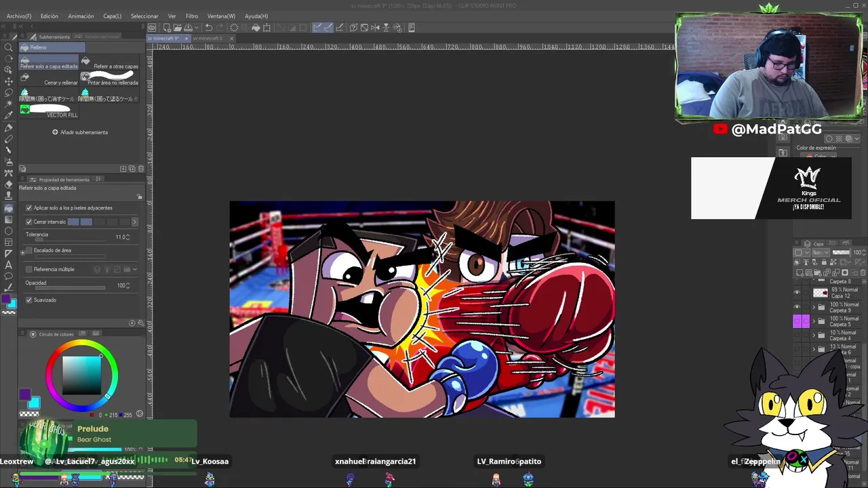Image resolution: width=868 pixels, height=488 pixels.
Task: Select Pintar área no rellenada subtool
Action: (110, 79)
